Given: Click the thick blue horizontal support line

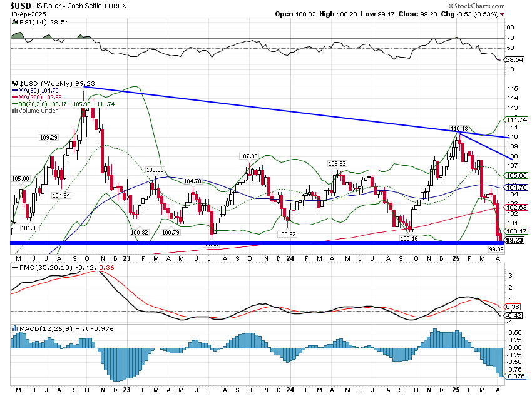Looking at the screenshot, I should pos(250,243).
